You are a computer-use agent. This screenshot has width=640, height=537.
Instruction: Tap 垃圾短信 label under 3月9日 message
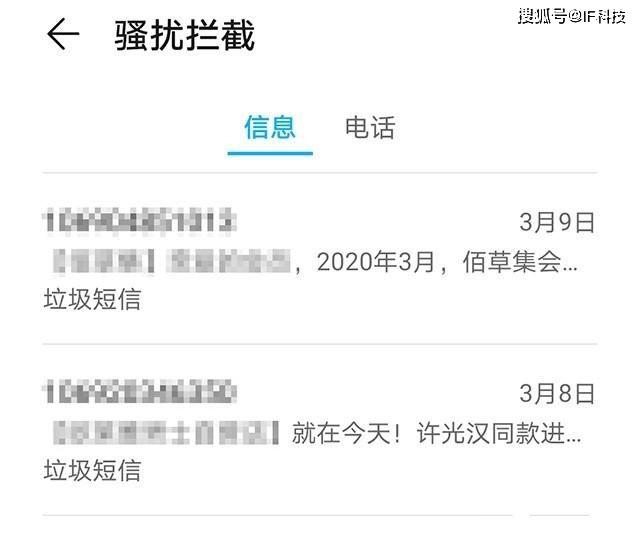[92, 299]
